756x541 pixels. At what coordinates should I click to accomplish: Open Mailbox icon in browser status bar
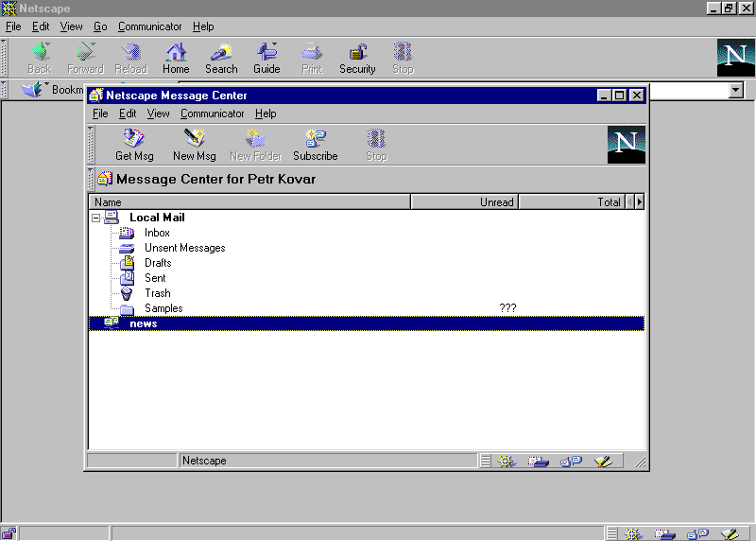click(665, 533)
